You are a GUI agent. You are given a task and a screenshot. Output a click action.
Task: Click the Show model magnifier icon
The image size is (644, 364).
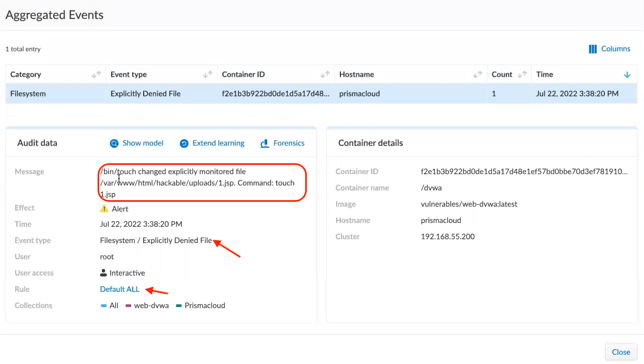[114, 144]
